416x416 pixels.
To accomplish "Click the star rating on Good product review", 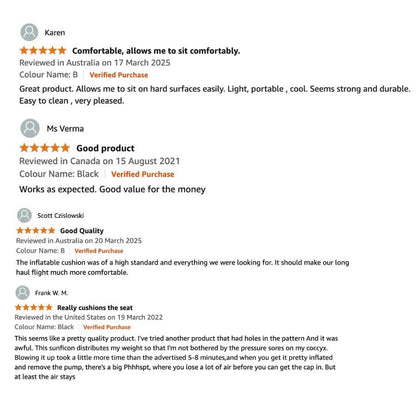I will (45, 148).
